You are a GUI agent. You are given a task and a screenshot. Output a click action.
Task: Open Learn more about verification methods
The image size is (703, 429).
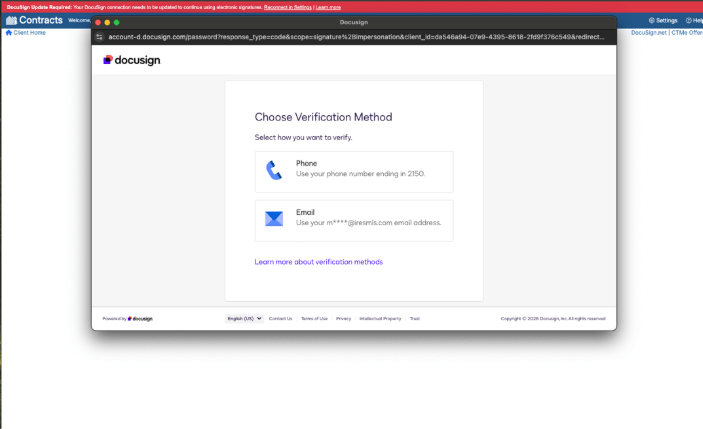click(x=318, y=262)
